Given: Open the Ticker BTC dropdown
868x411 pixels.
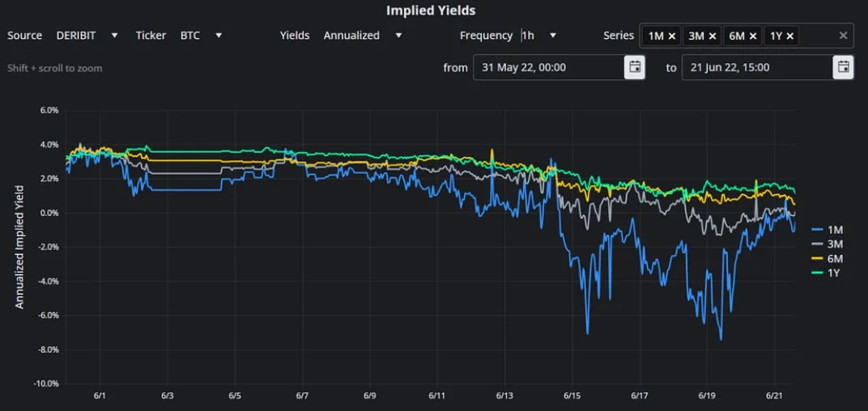Looking at the screenshot, I should 201,36.
